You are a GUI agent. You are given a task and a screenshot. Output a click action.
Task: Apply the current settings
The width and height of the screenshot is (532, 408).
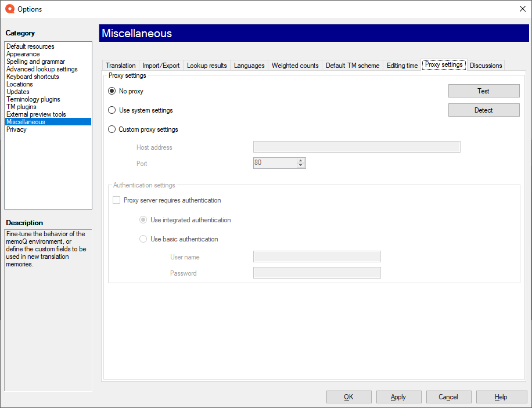[x=398, y=397]
